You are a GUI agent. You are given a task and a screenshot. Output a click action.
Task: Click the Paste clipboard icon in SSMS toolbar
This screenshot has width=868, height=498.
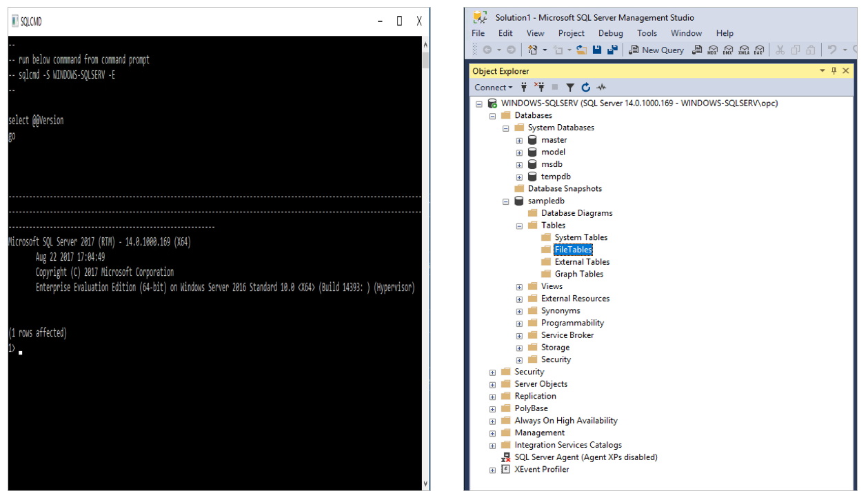pyautogui.click(x=811, y=50)
